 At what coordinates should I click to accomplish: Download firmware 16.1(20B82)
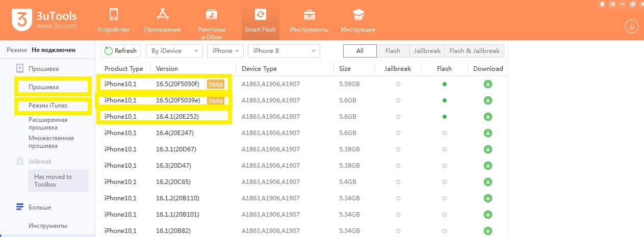pyautogui.click(x=487, y=231)
